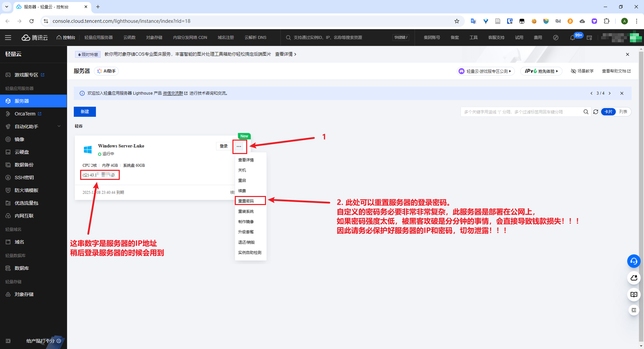Open the customer service headset floating button
Viewport: 644px width, 349px height.
pyautogui.click(x=634, y=261)
